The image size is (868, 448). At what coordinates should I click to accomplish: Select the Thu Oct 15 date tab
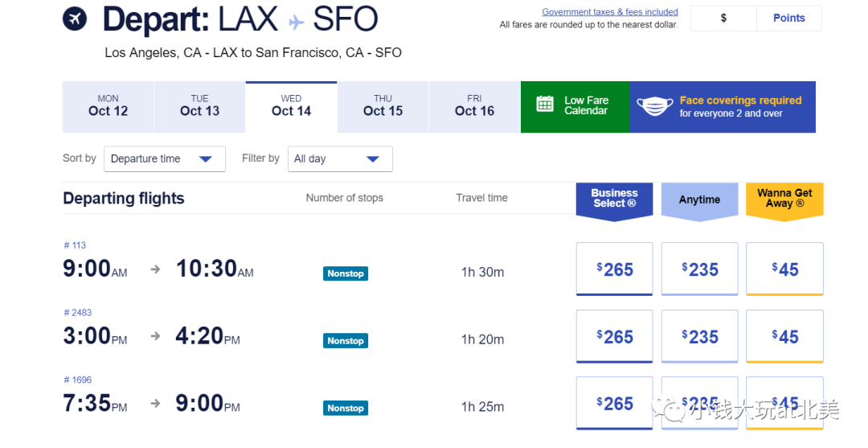(x=383, y=107)
